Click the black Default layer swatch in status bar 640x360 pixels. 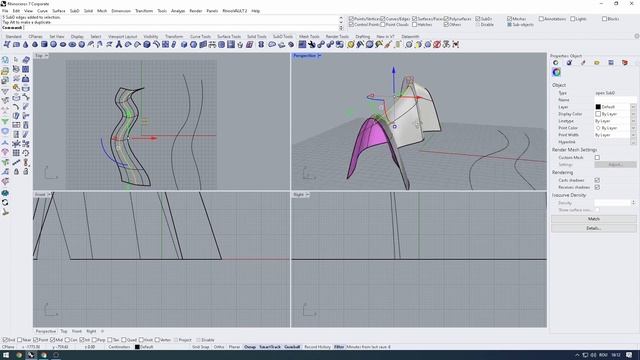coord(138,347)
